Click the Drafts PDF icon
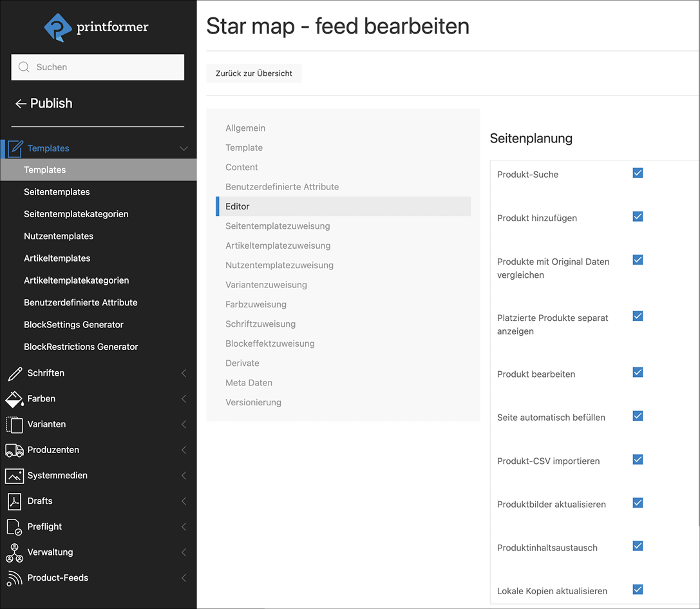The image size is (700, 609). 14,501
